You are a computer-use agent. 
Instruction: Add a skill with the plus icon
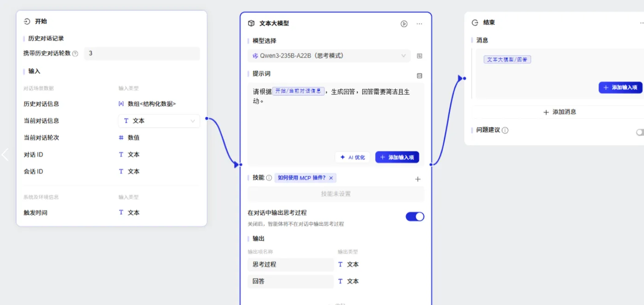pyautogui.click(x=418, y=179)
